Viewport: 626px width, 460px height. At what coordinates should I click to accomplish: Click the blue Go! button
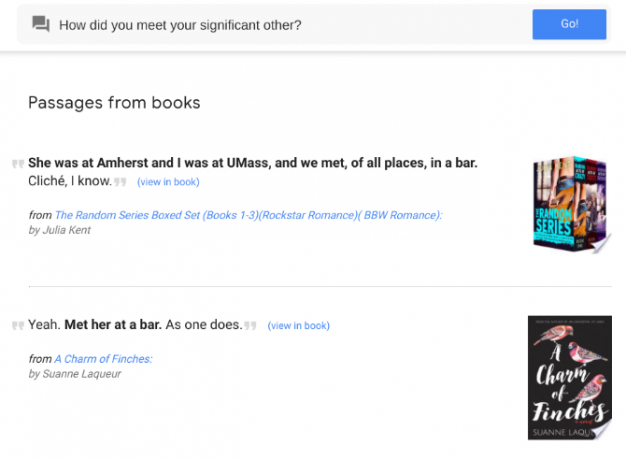coord(569,24)
